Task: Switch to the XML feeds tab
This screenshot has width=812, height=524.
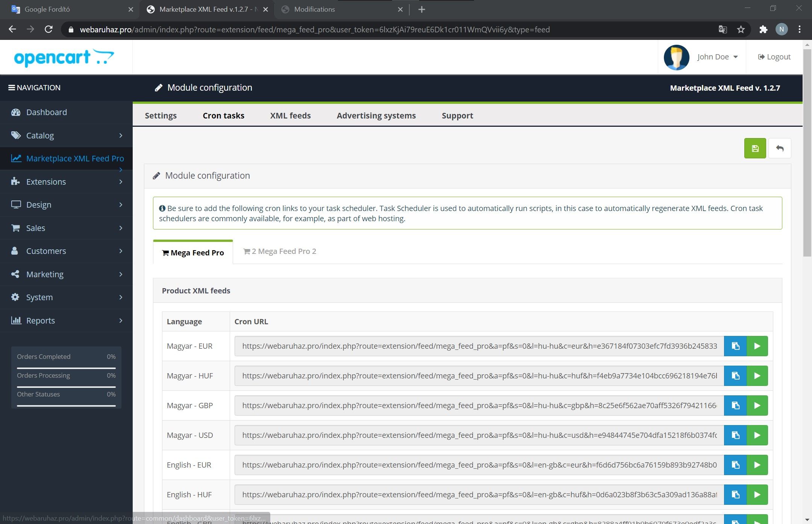Action: (x=290, y=115)
